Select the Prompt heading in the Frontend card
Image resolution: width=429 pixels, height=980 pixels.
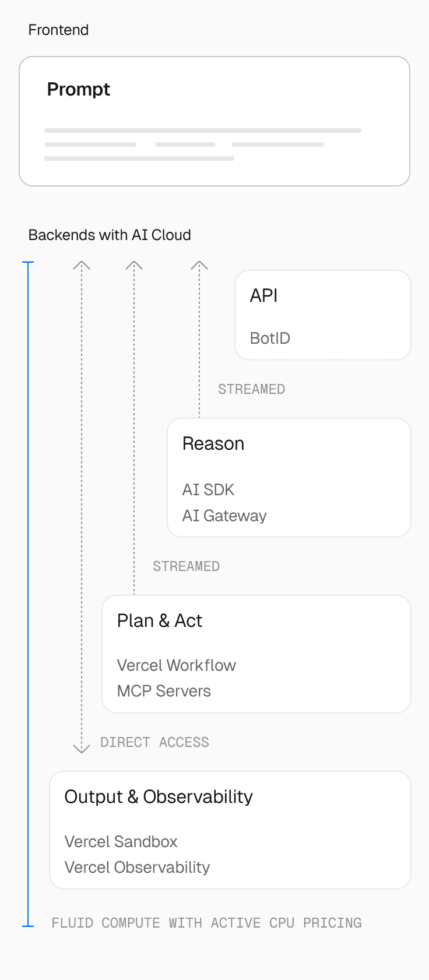[79, 89]
